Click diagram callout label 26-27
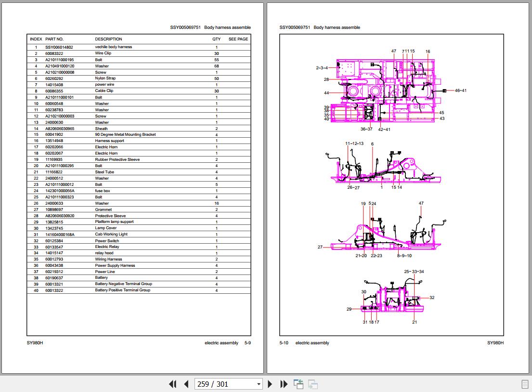Viewport: 532px width, 392px height. click(353, 187)
